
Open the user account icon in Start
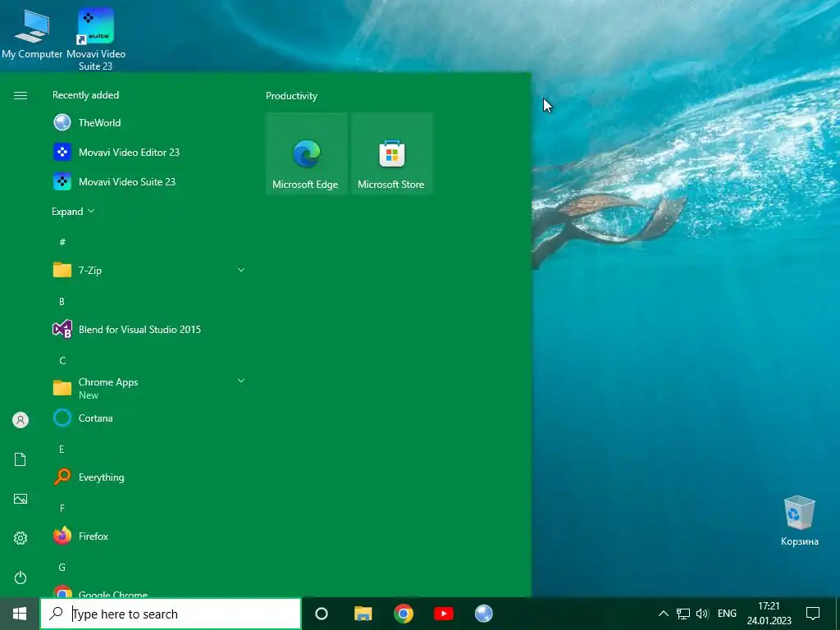tap(21, 420)
